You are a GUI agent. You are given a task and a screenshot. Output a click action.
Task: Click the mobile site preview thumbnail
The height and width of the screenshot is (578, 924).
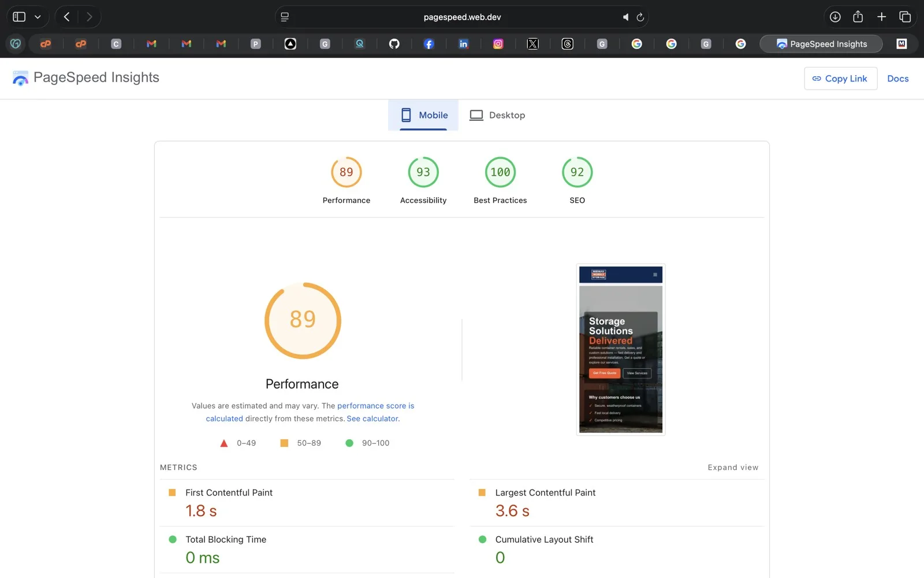[x=620, y=349]
